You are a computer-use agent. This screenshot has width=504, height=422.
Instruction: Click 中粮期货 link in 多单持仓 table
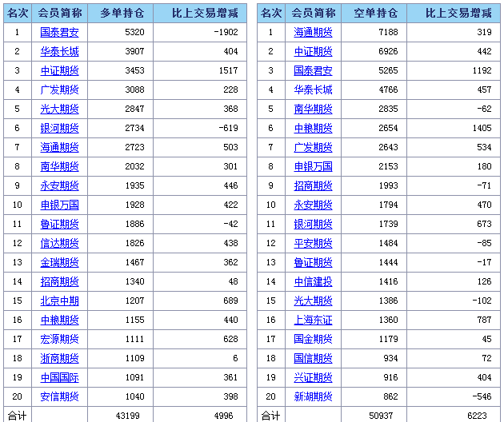pos(59,320)
